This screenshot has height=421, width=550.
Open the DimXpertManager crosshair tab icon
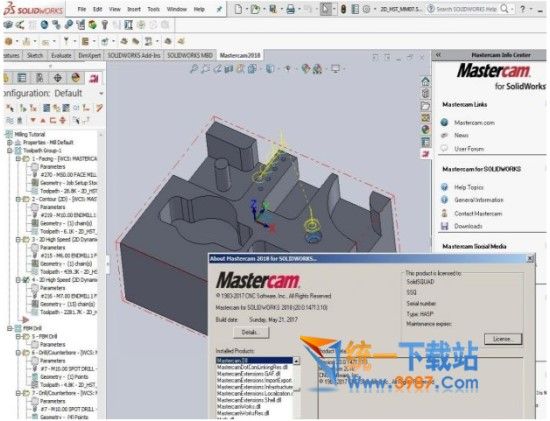click(x=58, y=78)
